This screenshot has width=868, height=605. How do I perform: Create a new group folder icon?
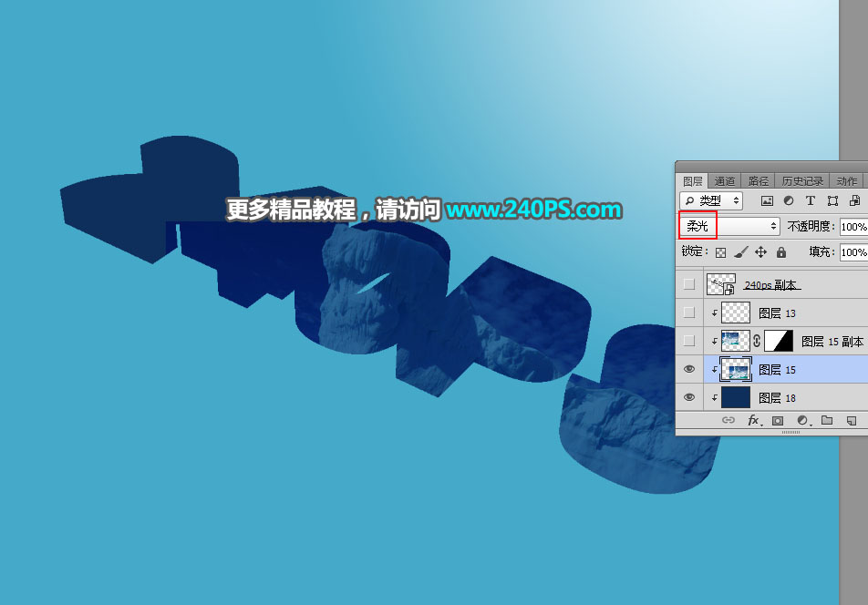coord(827,420)
